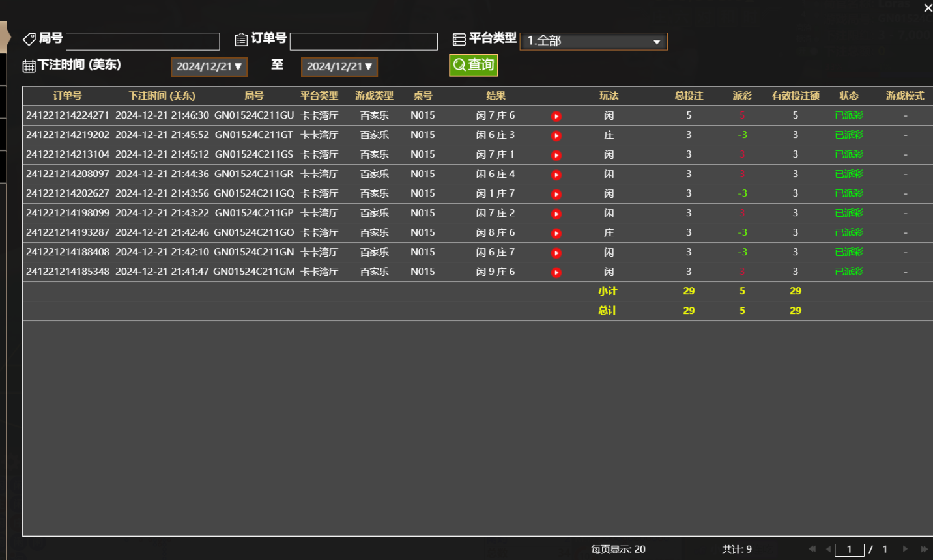Image resolution: width=933 pixels, height=560 pixels.
Task: Play the replay for order 241221214224271
Action: (556, 115)
